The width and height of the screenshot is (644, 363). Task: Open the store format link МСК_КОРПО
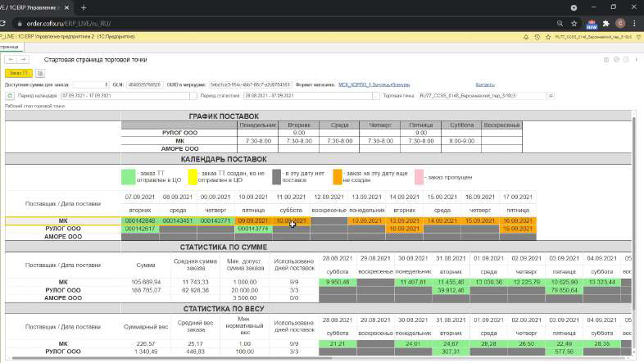pos(374,84)
